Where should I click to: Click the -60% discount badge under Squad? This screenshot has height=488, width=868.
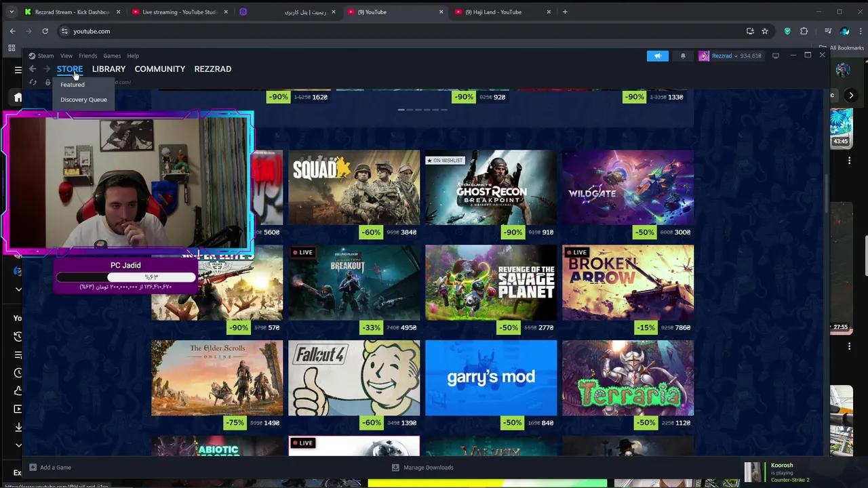(x=370, y=232)
